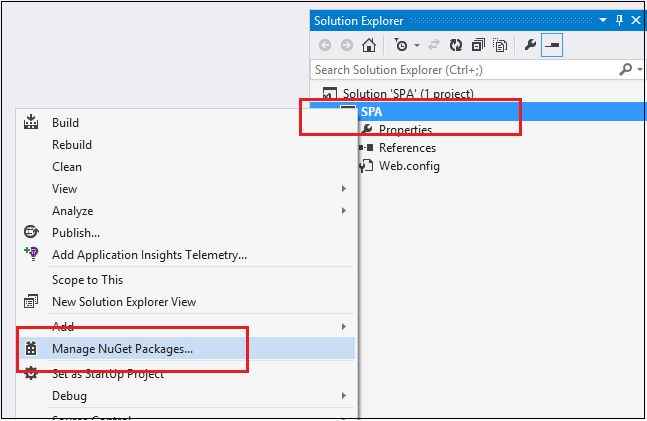The height and width of the screenshot is (421, 647).
Task: Expand the View submenu arrow
Action: click(x=344, y=189)
